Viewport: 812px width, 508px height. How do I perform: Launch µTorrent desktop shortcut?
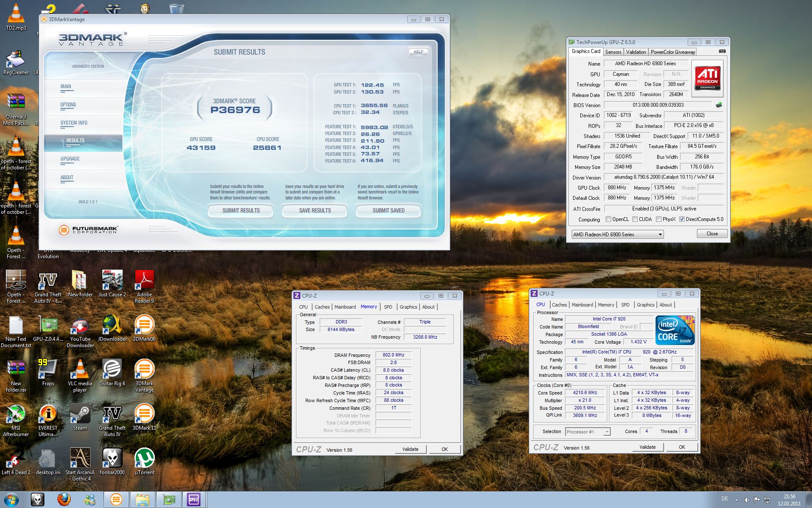click(144, 462)
